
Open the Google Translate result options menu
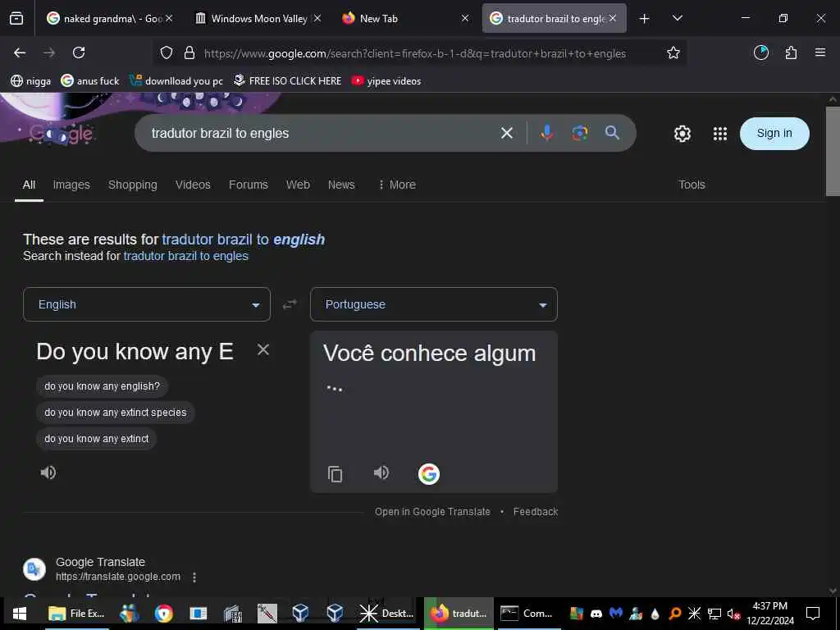[194, 577]
